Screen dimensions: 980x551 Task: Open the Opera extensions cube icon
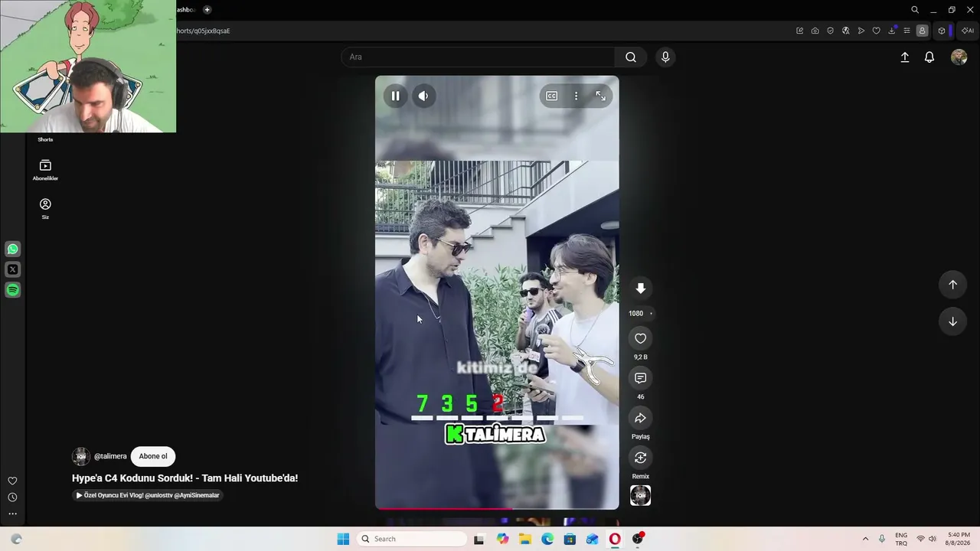[942, 31]
